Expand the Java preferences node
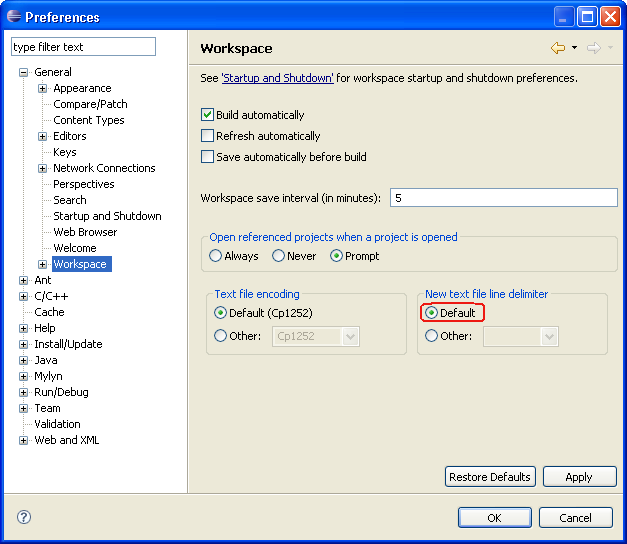627x544 pixels. pyautogui.click(x=24, y=360)
